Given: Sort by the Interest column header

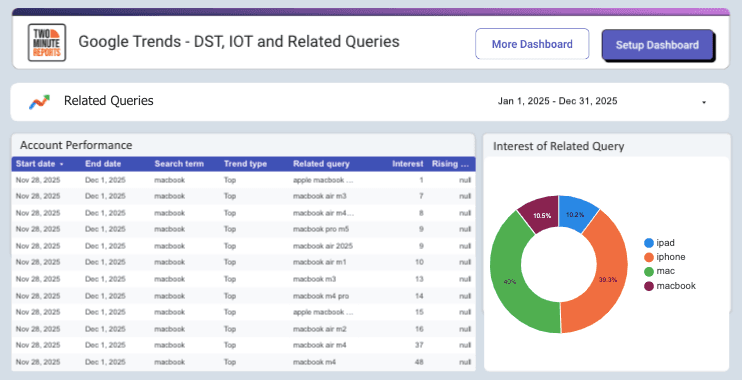Looking at the screenshot, I should 407,164.
